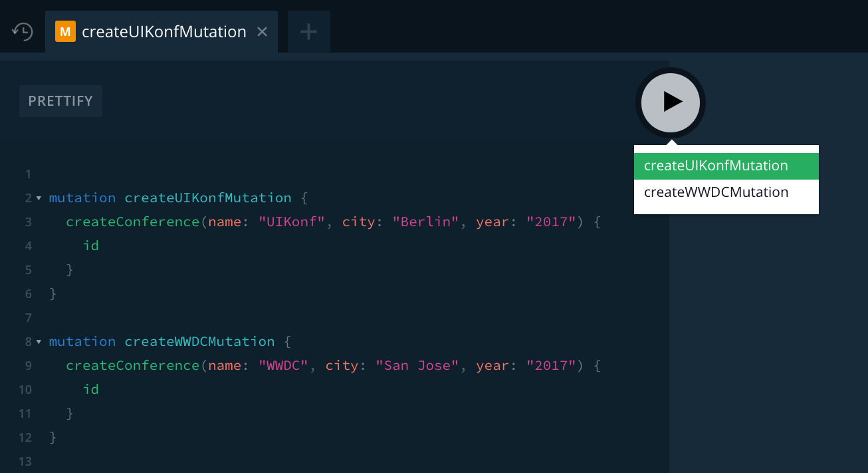Screen dimensions: 868x473
Task: Click createConference on line 3
Action: 133,222
